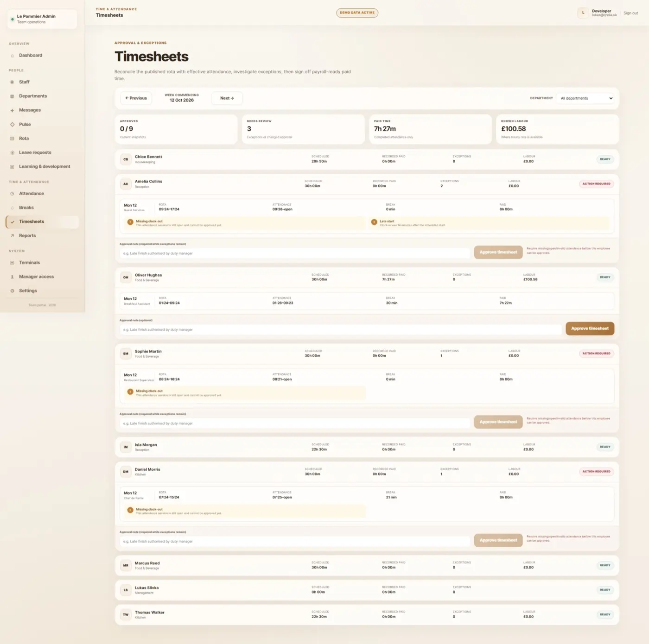Image resolution: width=649 pixels, height=644 pixels.
Task: Click the Sign out link
Action: coord(630,13)
